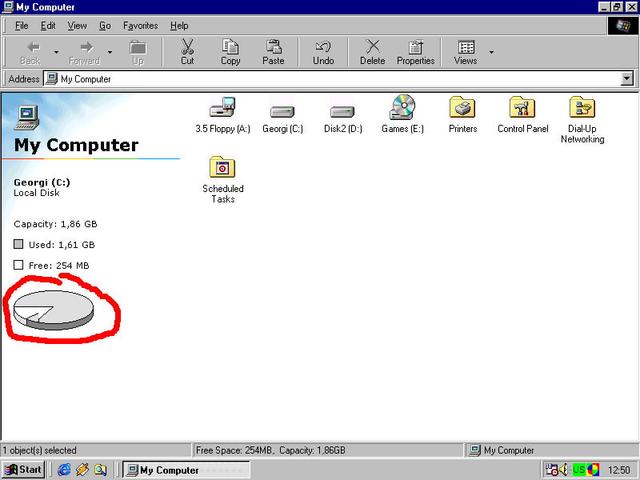The width and height of the screenshot is (640, 480).
Task: Expand the Views dropdown arrow
Action: [491, 52]
